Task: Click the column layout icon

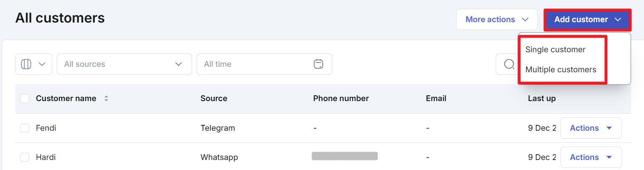Action: [26, 64]
